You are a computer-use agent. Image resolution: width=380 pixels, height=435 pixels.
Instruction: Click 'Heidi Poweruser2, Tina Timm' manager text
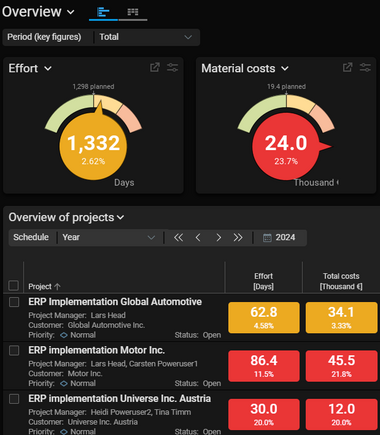point(141,412)
